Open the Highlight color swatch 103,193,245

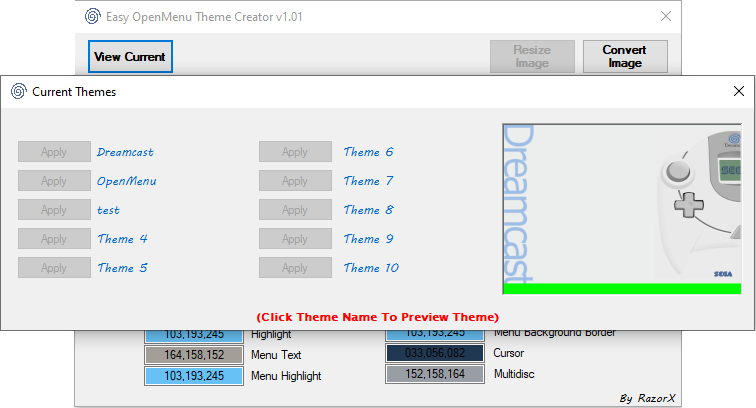tap(194, 336)
